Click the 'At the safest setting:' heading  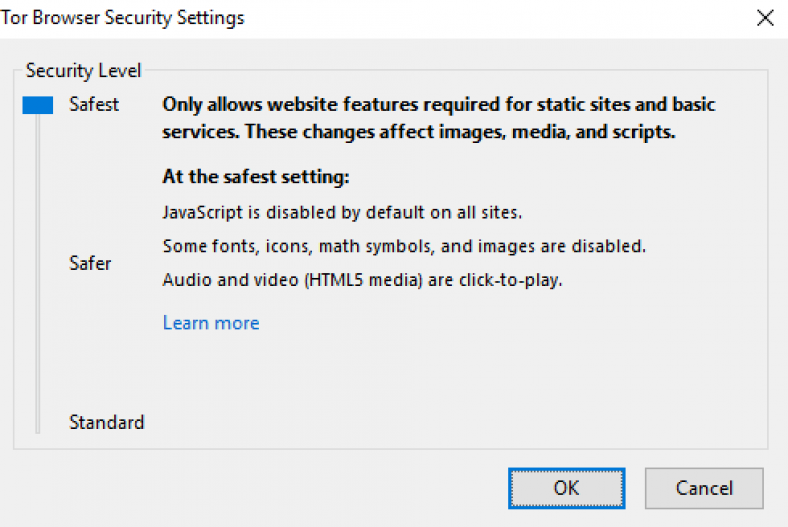(255, 178)
